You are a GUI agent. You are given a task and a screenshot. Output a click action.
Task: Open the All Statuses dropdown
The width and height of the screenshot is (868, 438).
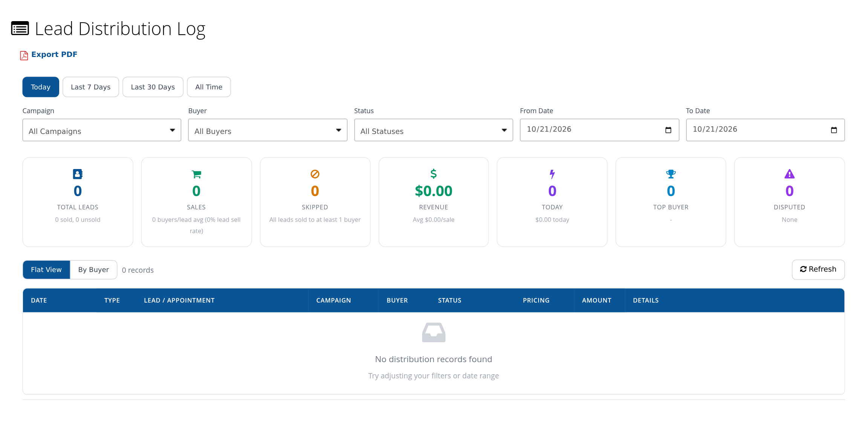coord(433,130)
